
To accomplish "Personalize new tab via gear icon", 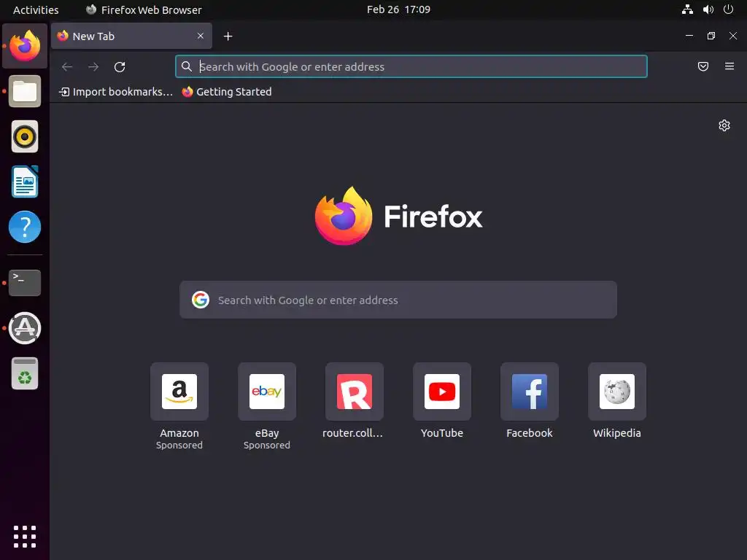I will point(724,125).
